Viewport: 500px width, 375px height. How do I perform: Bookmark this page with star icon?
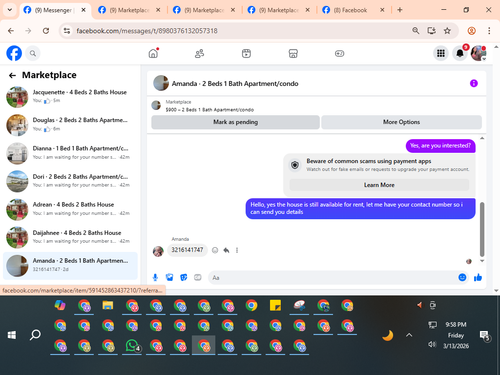(447, 31)
